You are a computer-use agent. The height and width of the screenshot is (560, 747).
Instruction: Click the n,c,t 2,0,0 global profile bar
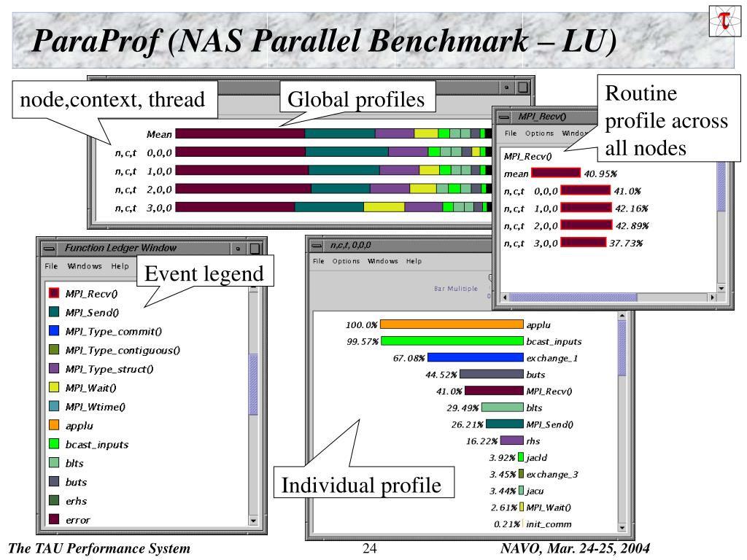point(333,189)
